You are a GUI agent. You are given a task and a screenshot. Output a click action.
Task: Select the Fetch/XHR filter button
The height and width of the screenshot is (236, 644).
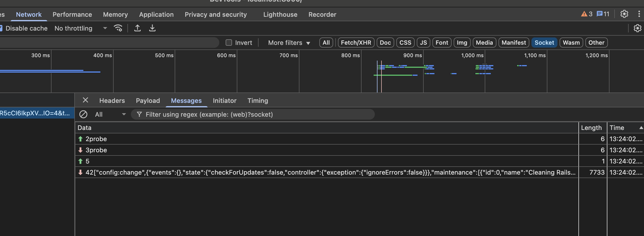(x=356, y=43)
